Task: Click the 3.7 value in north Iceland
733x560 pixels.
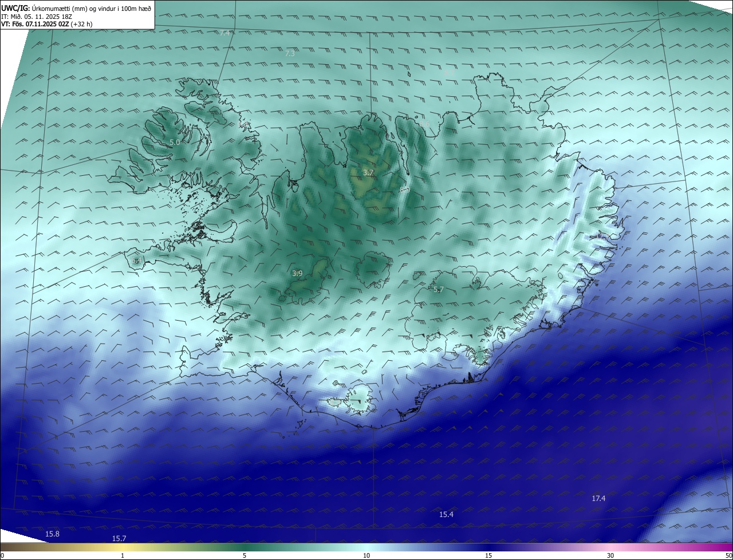Action: tap(368, 172)
